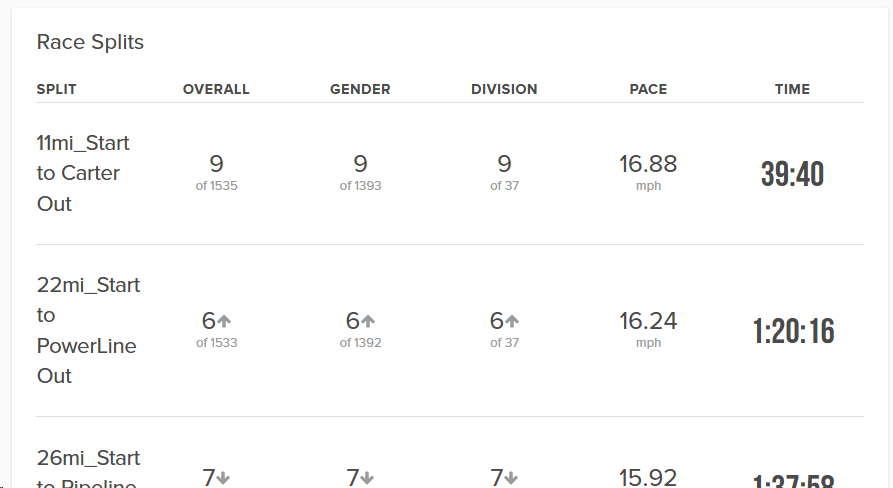Select the TIME column header
Image resolution: width=893 pixels, height=488 pixels.
(x=792, y=89)
